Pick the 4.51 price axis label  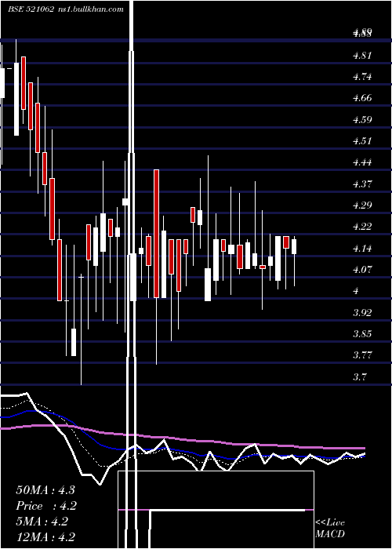[362, 140]
